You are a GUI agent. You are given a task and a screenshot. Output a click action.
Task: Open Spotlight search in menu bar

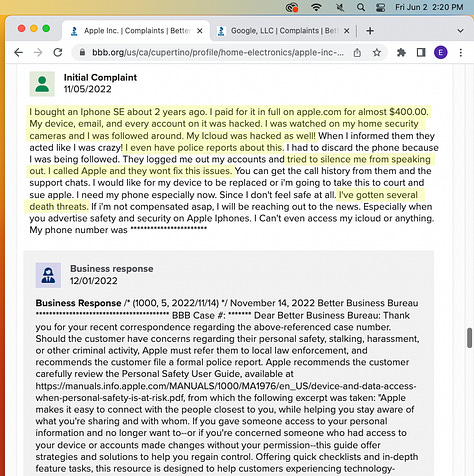pos(361,7)
